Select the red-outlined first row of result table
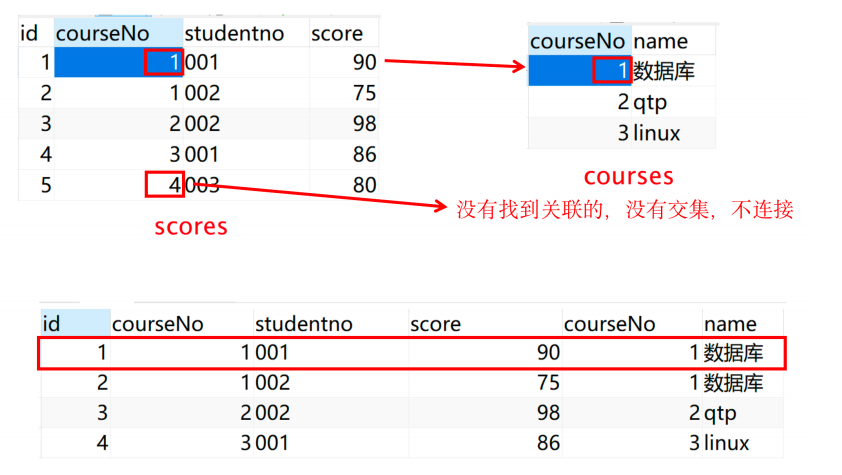The width and height of the screenshot is (842, 475). pyautogui.click(x=411, y=353)
